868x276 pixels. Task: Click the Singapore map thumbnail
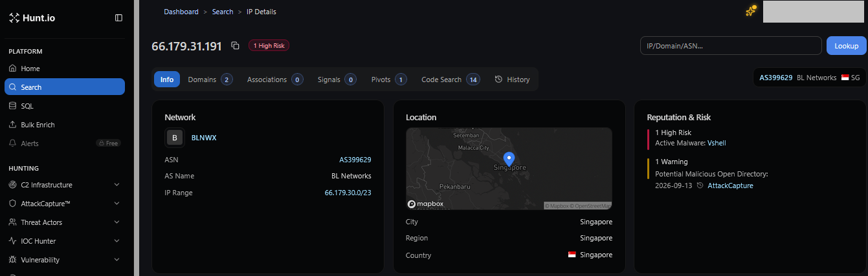pos(509,169)
